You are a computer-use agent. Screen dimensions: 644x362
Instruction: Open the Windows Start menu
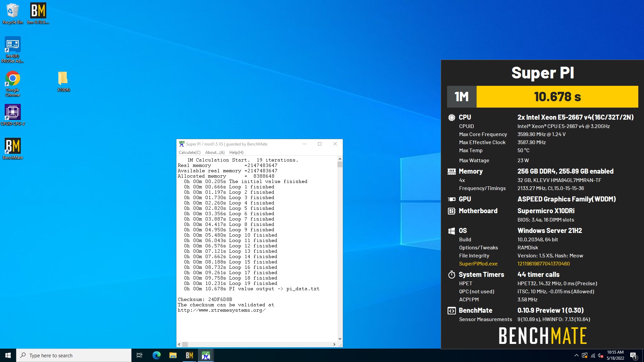click(8, 355)
